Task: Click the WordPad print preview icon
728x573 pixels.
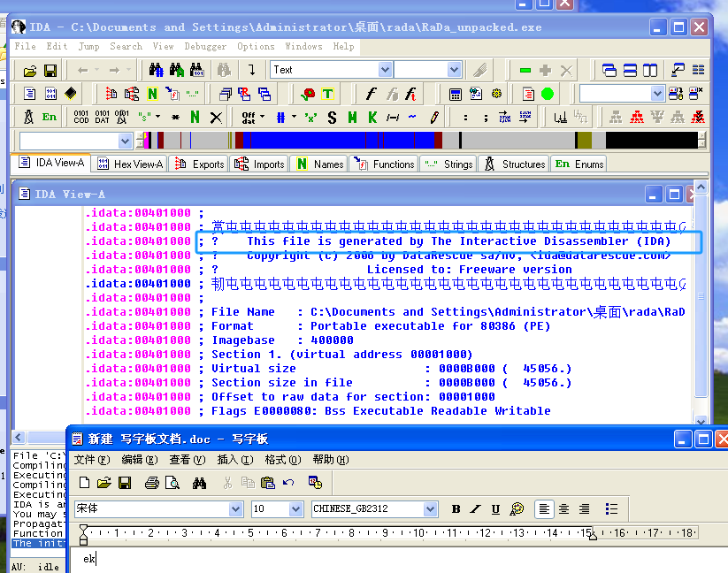Action: pyautogui.click(x=172, y=483)
